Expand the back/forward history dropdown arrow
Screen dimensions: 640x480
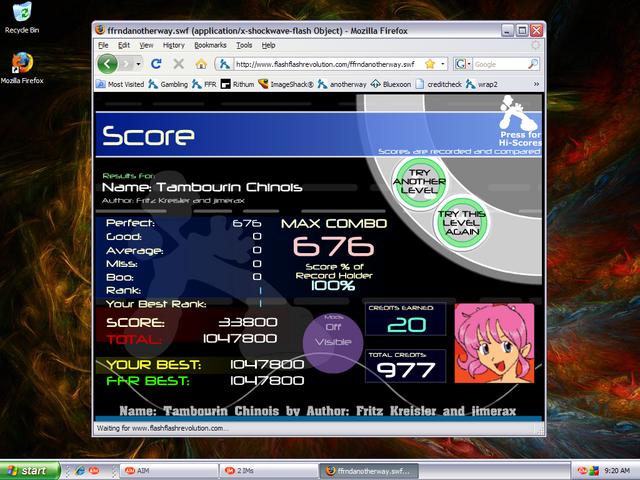(138, 64)
